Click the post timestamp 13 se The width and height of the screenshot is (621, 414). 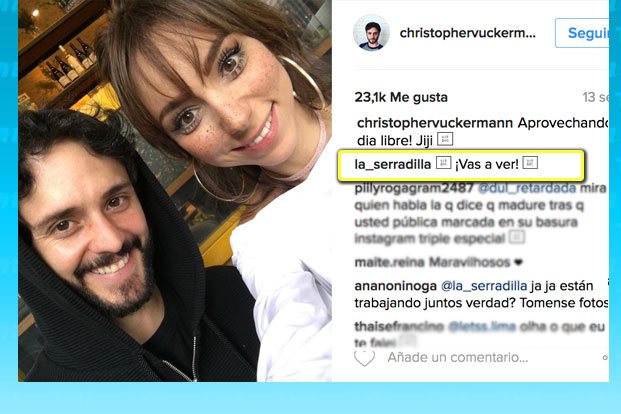click(x=595, y=97)
